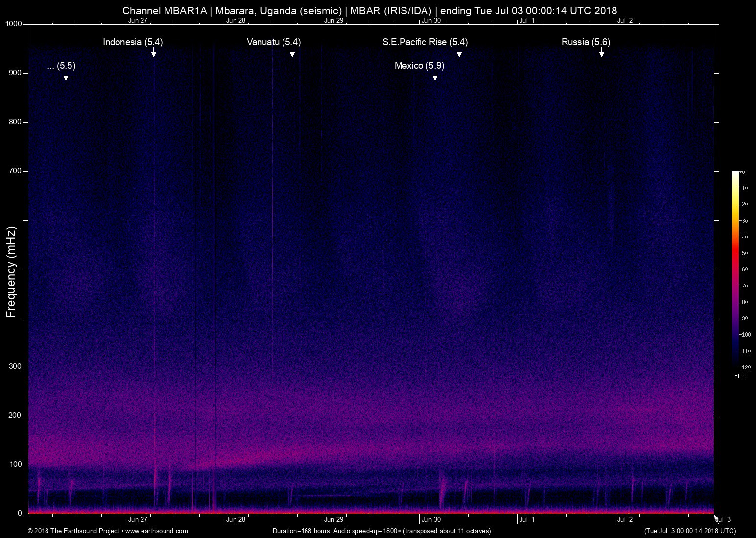Click the Duration=168 hours footer text
This screenshot has height=538, width=756.
(382, 531)
